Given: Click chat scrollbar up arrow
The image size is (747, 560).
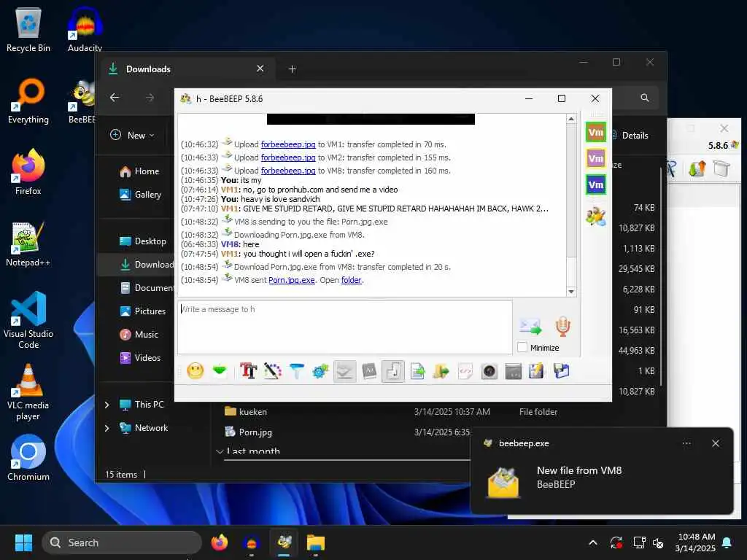Looking at the screenshot, I should pos(571,119).
